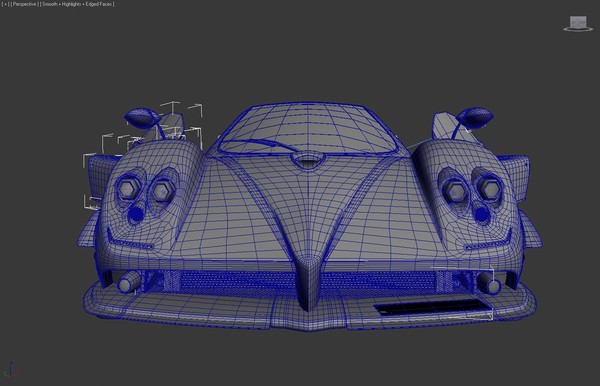
Task: Open the [+] general viewport menu
Action: [x=5, y=4]
